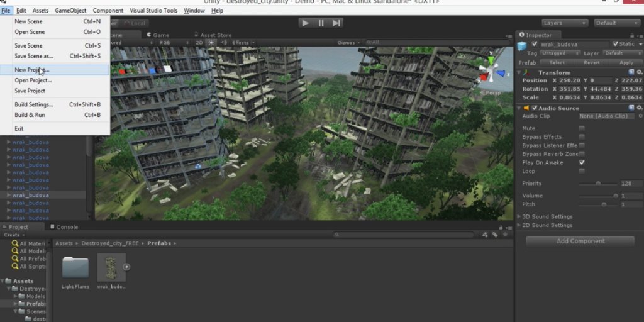Viewport: 644px width, 322px height.
Task: Select All Models search favorite
Action: tap(28, 251)
